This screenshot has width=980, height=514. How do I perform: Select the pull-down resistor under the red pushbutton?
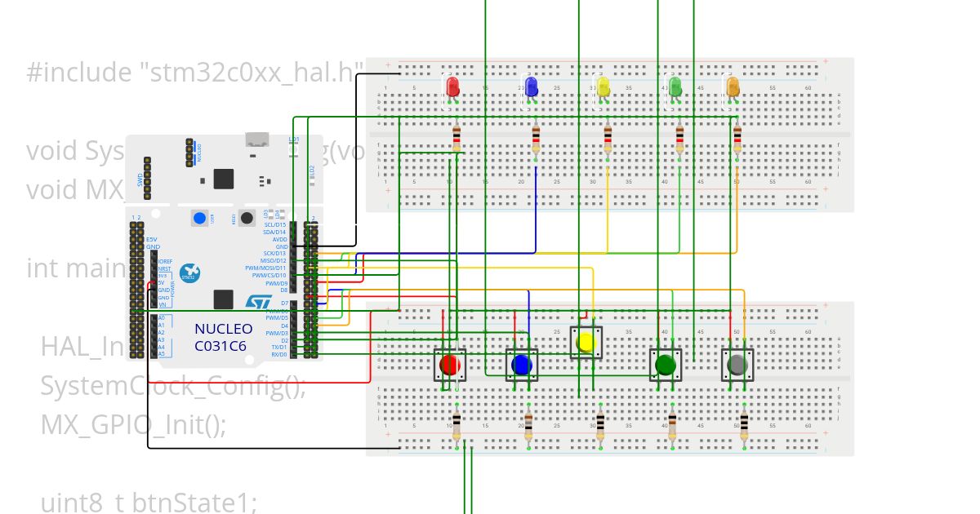(x=457, y=425)
